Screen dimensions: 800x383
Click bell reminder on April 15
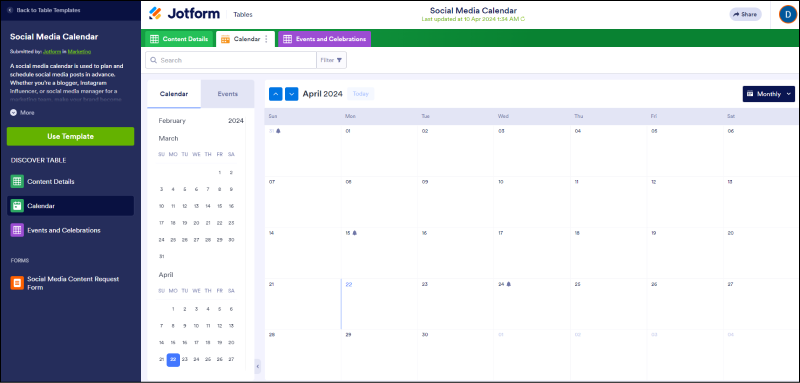pos(355,233)
